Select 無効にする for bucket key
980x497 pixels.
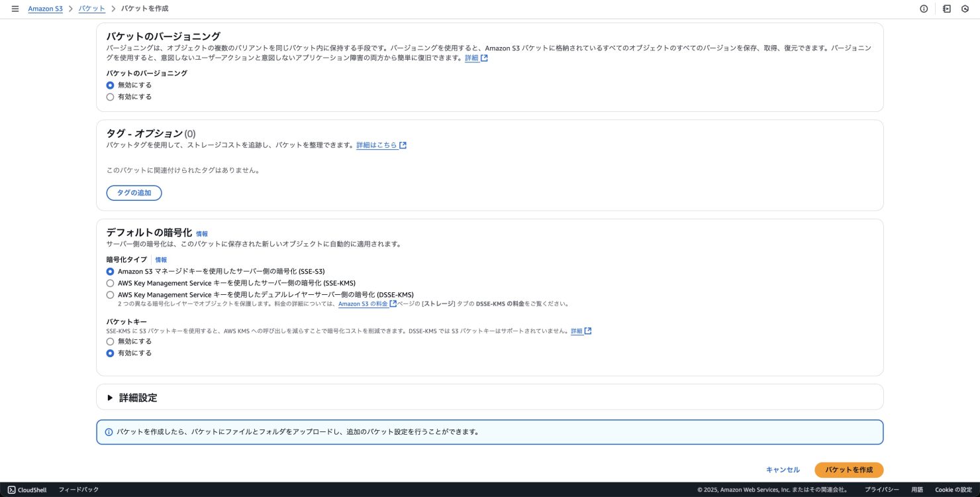(110, 341)
